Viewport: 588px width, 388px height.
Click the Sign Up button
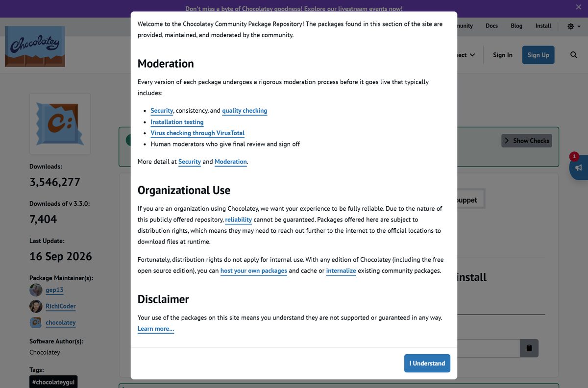click(538, 55)
